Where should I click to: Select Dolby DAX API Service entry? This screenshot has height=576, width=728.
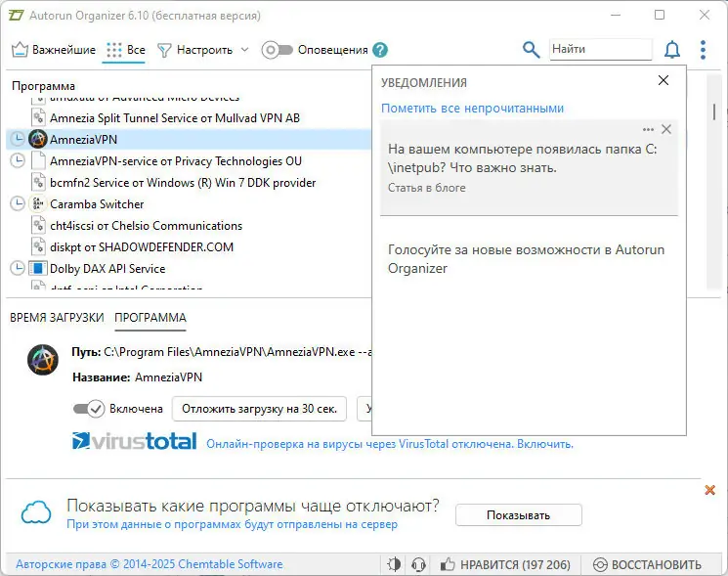[x=107, y=269]
